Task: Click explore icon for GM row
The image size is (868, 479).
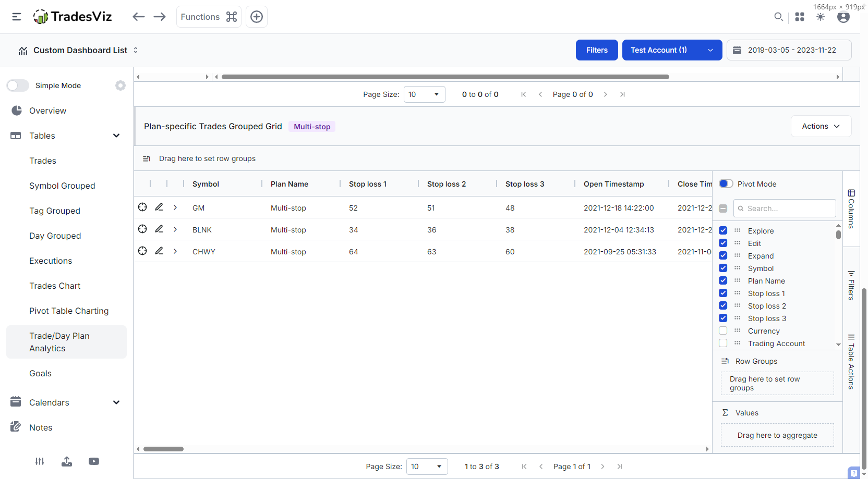Action: coord(142,207)
